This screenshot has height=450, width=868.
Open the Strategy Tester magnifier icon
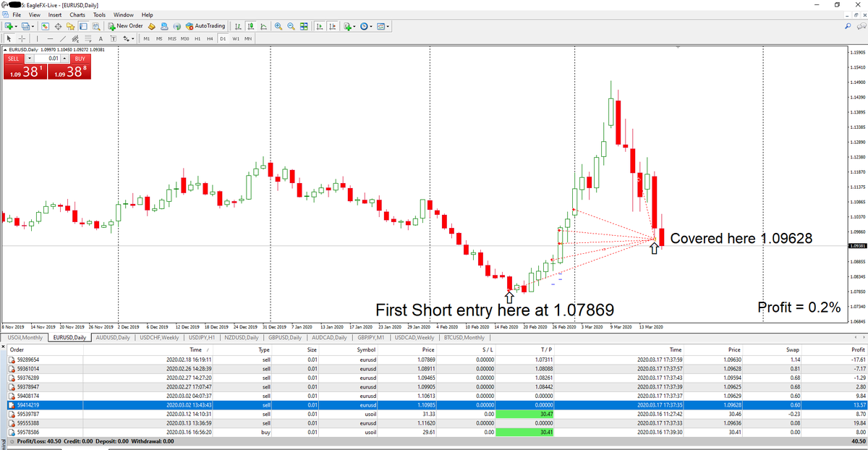(x=95, y=26)
